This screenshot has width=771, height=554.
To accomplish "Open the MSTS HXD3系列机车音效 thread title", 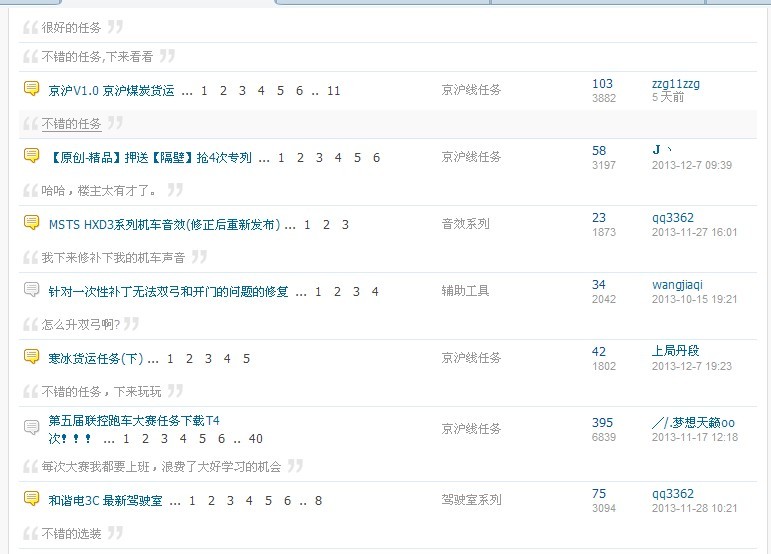I will tap(164, 225).
